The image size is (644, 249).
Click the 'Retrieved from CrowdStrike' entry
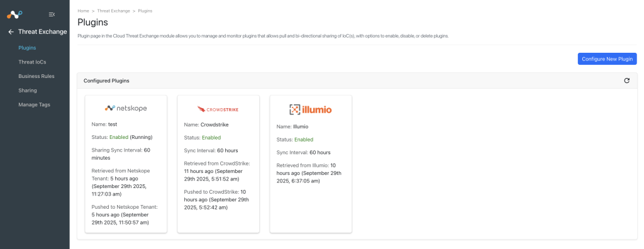(x=217, y=171)
